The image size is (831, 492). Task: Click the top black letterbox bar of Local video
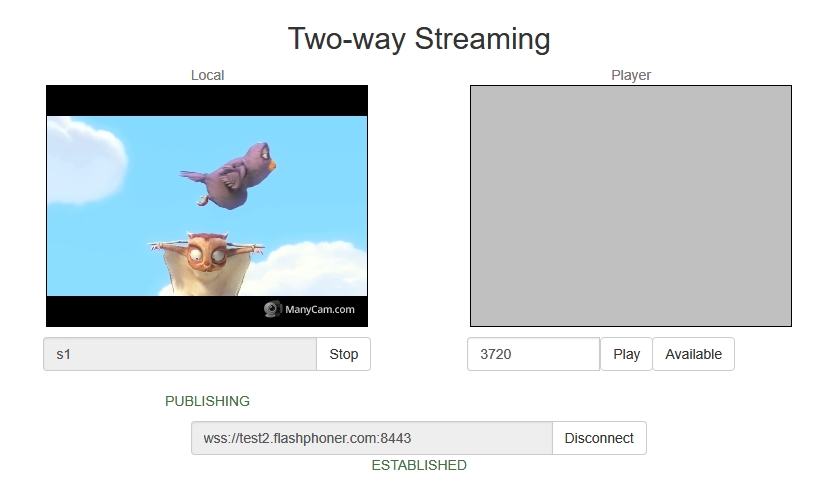click(x=207, y=100)
